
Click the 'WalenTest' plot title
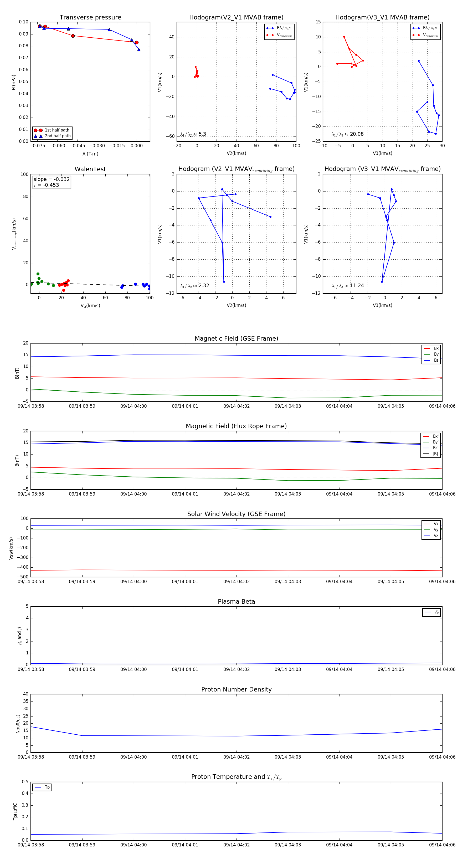pos(90,169)
